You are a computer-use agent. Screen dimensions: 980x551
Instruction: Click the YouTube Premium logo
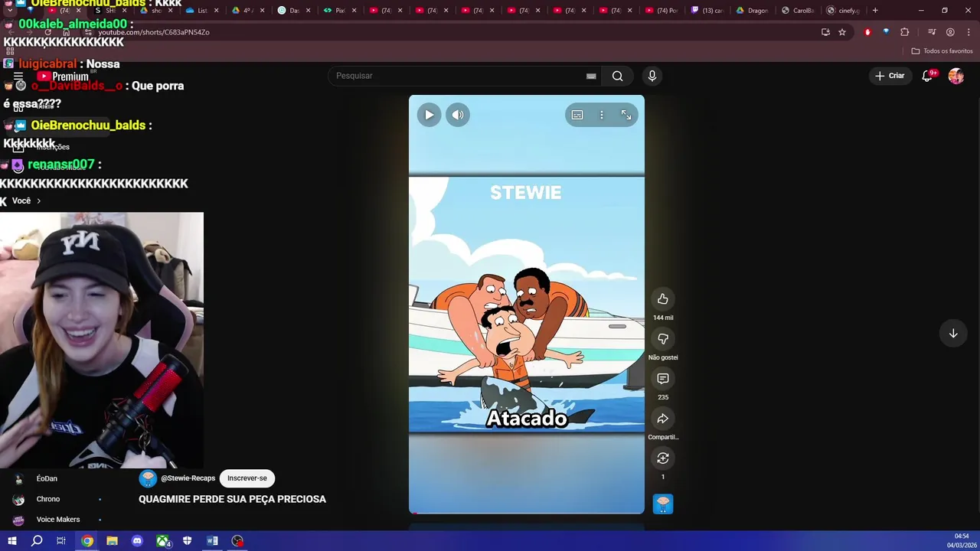click(63, 77)
